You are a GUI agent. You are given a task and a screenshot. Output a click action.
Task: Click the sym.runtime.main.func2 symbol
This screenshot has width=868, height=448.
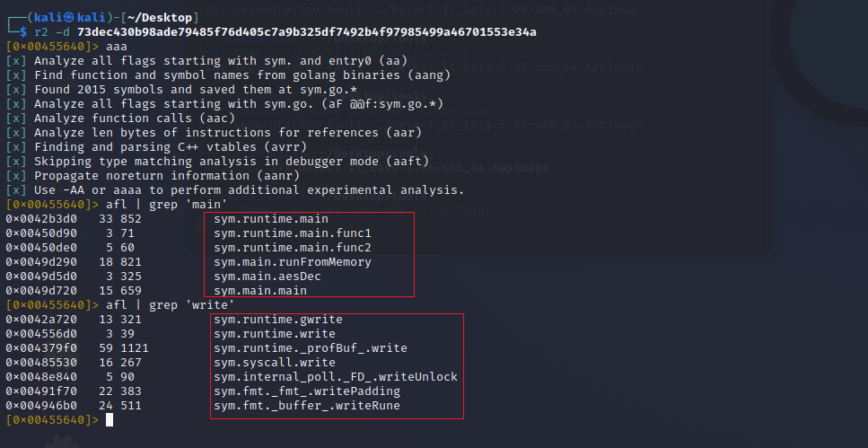[x=281, y=247]
